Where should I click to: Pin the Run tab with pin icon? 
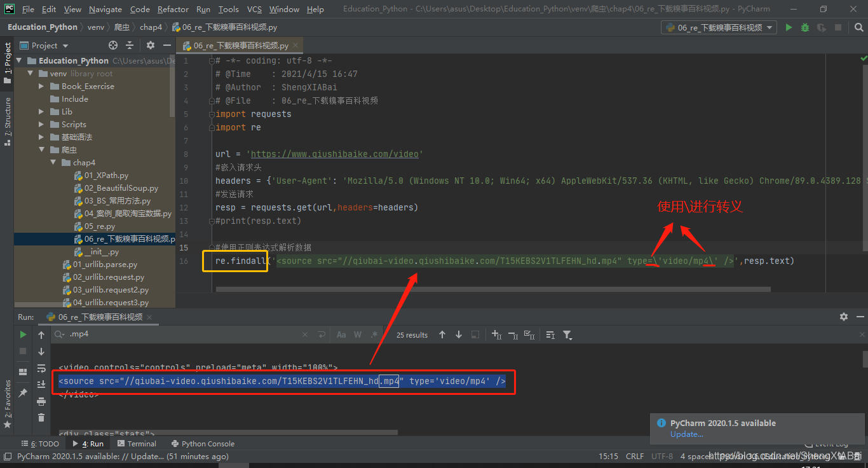pyautogui.click(x=23, y=394)
